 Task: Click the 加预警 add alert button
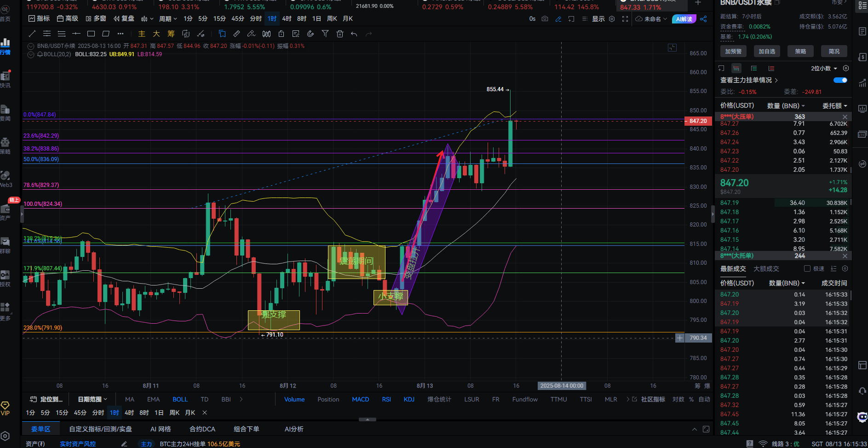click(x=733, y=52)
